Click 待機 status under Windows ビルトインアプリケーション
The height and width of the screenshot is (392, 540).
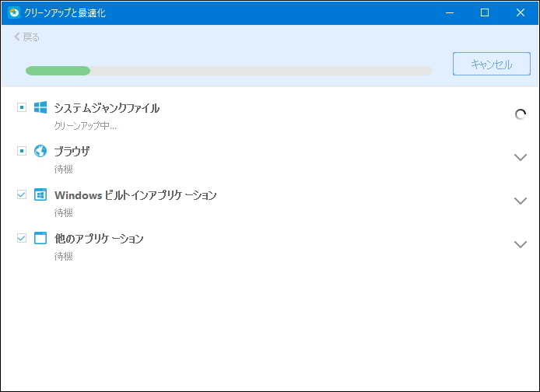(63, 212)
